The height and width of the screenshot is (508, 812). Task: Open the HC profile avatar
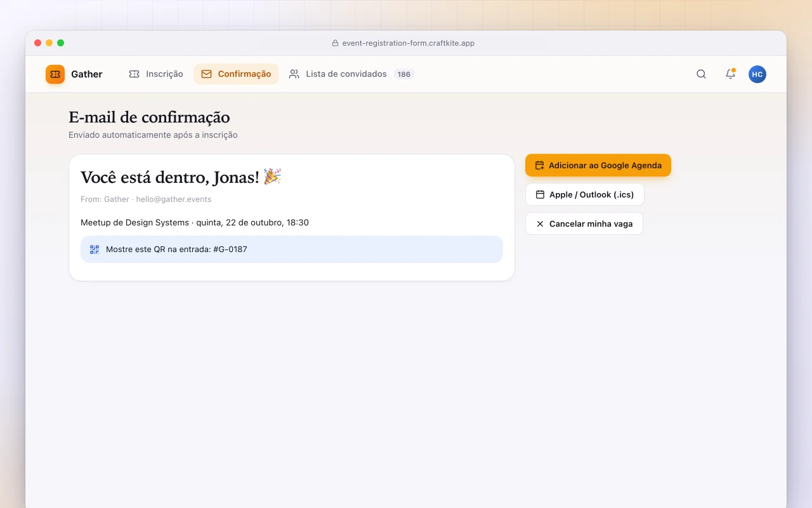[757, 74]
